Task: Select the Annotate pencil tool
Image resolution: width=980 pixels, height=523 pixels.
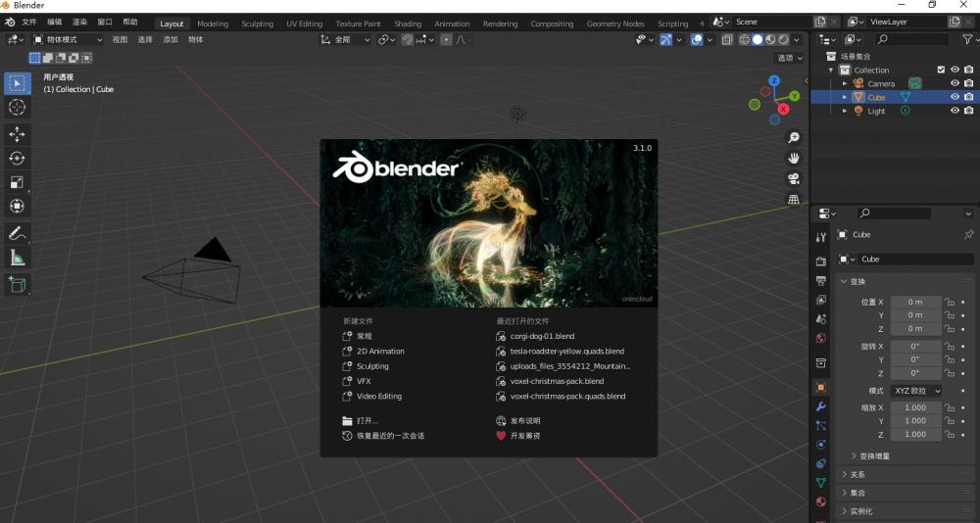Action: (x=18, y=234)
